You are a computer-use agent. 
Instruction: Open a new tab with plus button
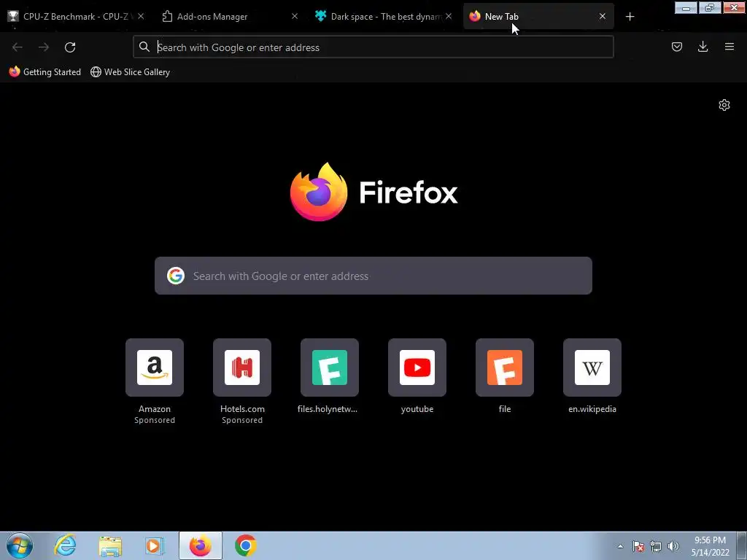(x=630, y=17)
